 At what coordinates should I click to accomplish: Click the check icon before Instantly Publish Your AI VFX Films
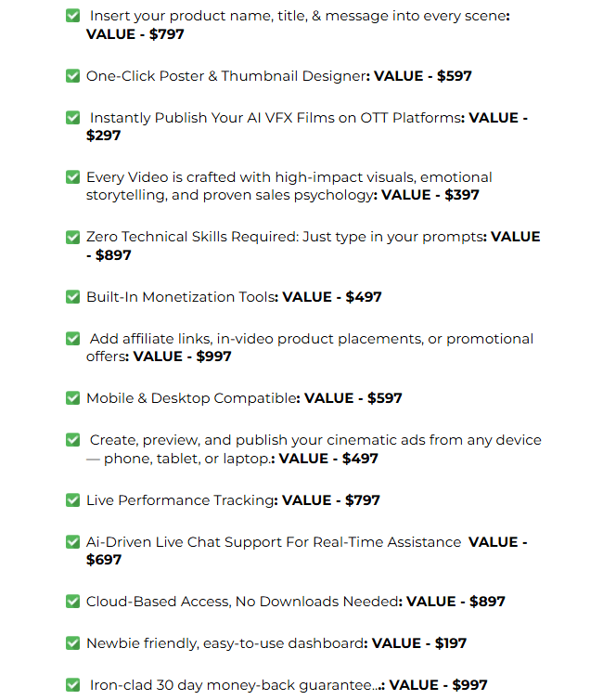pyautogui.click(x=72, y=118)
